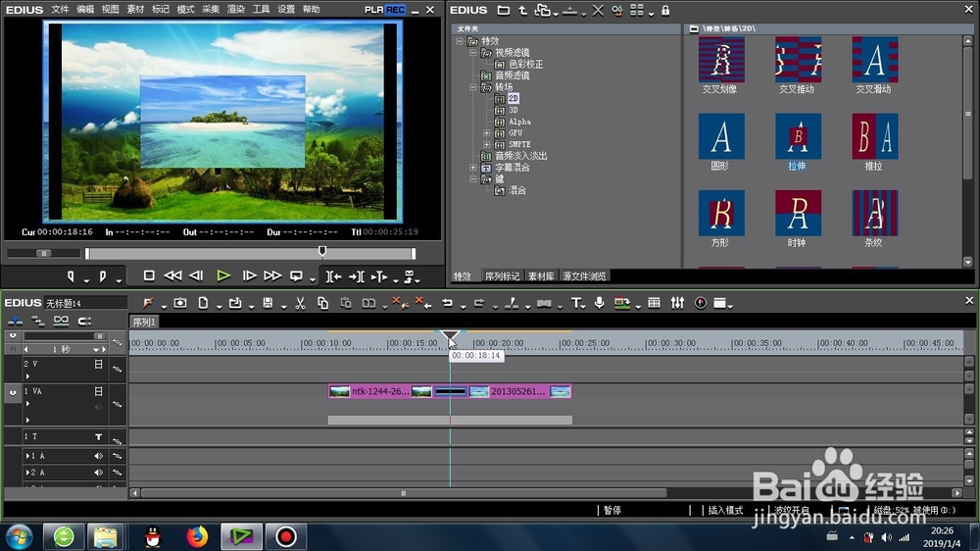Viewport: 980px width, 551px height.
Task: Click the ripple delete icon in timeline toolbar
Action: tap(422, 303)
